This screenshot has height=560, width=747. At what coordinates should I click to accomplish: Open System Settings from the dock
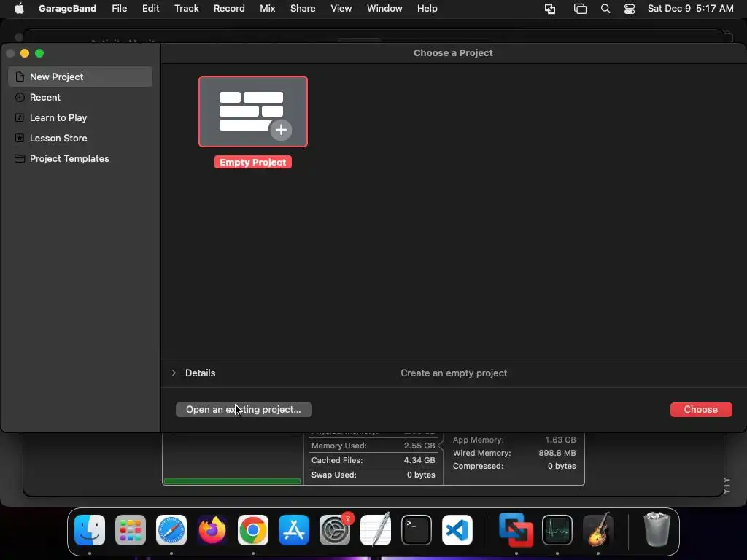(335, 530)
